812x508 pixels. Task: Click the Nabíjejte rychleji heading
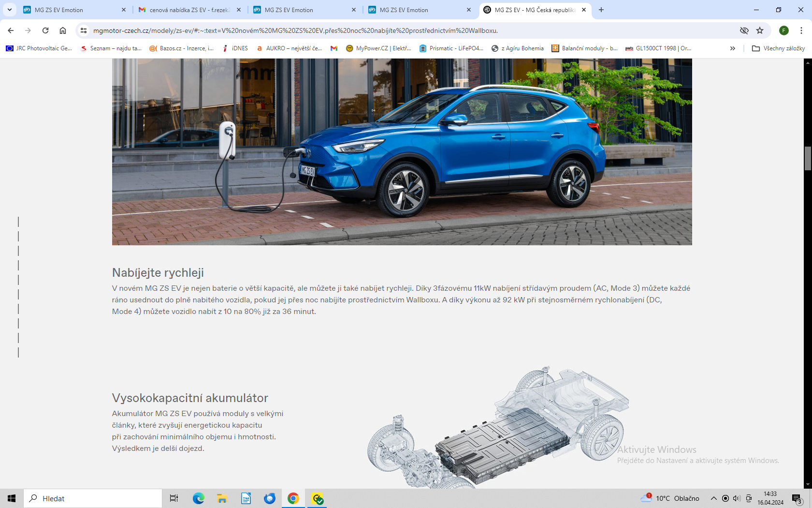158,272
